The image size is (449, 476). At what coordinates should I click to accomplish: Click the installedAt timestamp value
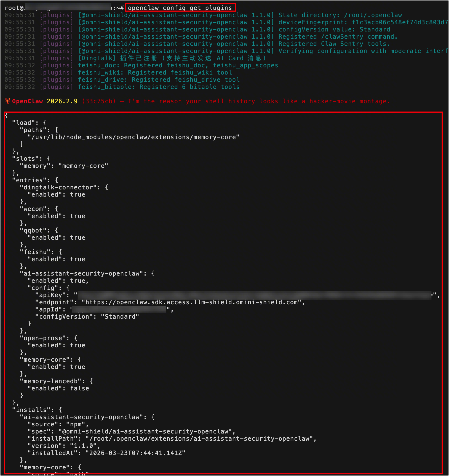[x=135, y=453]
